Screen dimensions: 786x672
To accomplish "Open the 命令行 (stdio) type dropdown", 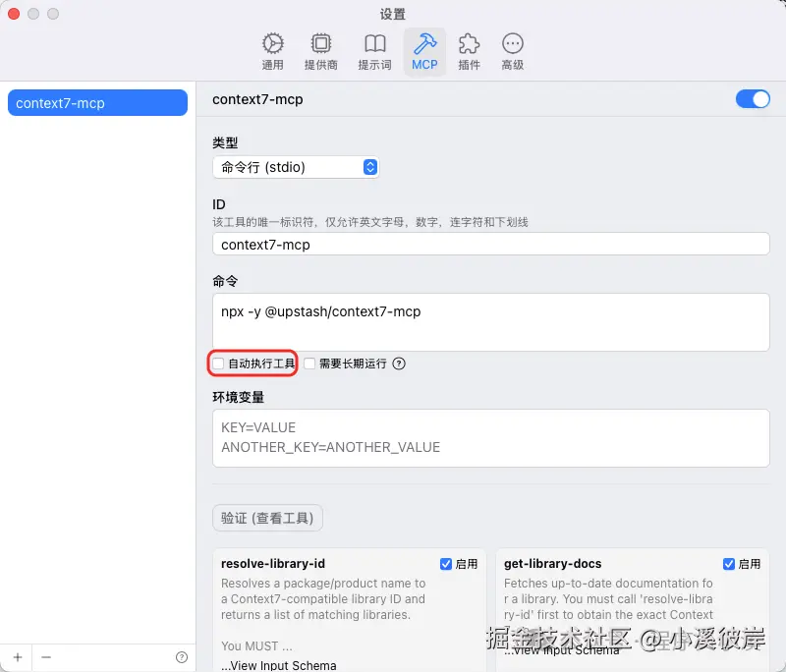I will point(295,167).
